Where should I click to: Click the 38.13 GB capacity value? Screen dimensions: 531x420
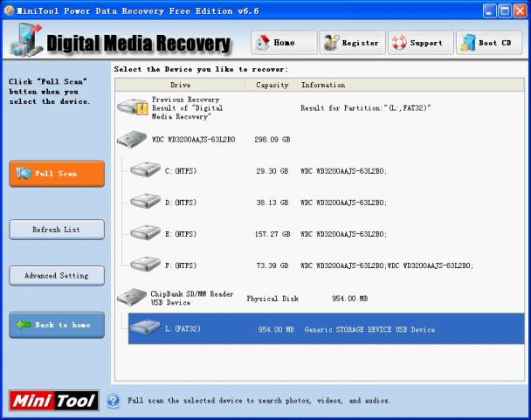[x=272, y=203]
